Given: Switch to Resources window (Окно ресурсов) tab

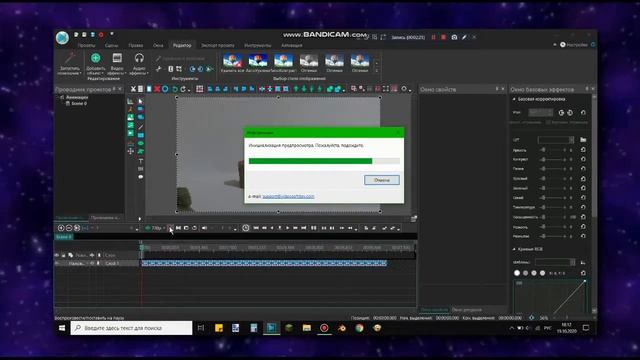Looking at the screenshot, I should coord(467,310).
